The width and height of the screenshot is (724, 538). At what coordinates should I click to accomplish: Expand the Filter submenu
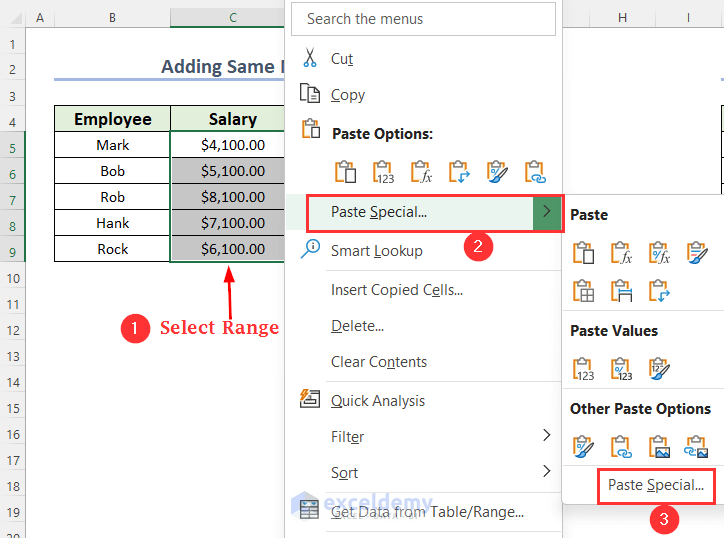click(x=546, y=436)
